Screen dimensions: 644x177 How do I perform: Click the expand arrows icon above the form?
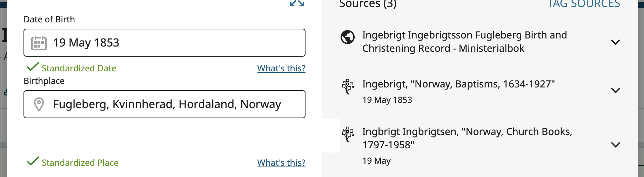pyautogui.click(x=297, y=3)
